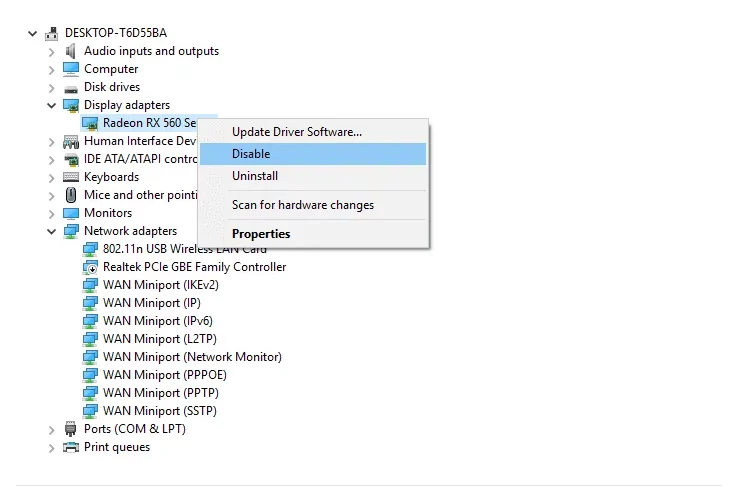The height and width of the screenshot is (500, 737).
Task: Expand the Disk drives category
Action: pos(51,88)
